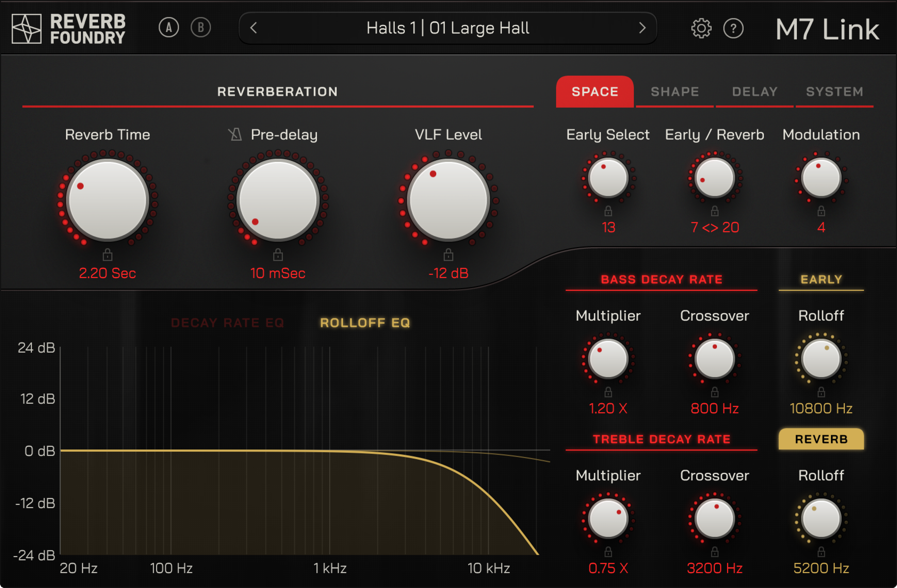Go to the next preset

point(643,28)
